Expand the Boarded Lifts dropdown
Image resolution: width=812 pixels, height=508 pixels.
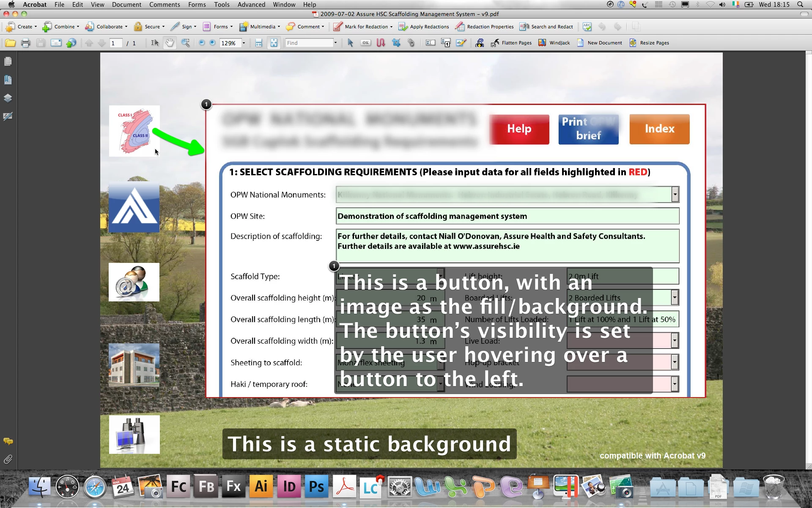point(674,298)
